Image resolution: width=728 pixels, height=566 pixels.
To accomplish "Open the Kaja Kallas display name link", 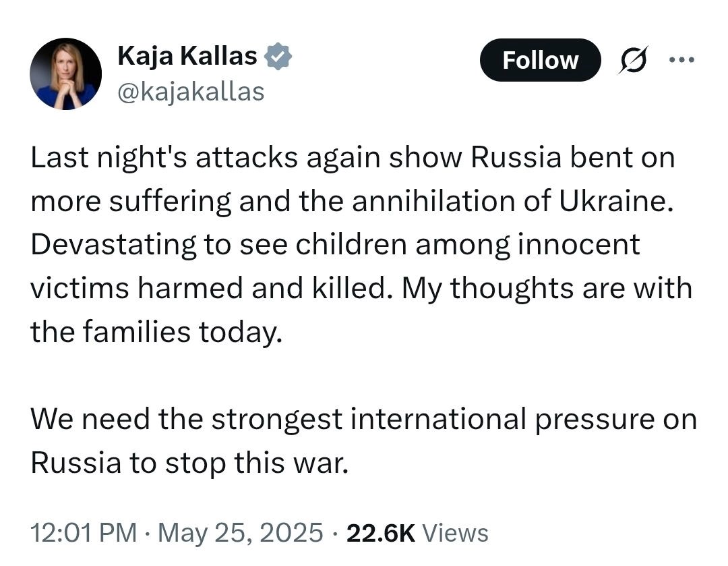I will [187, 56].
